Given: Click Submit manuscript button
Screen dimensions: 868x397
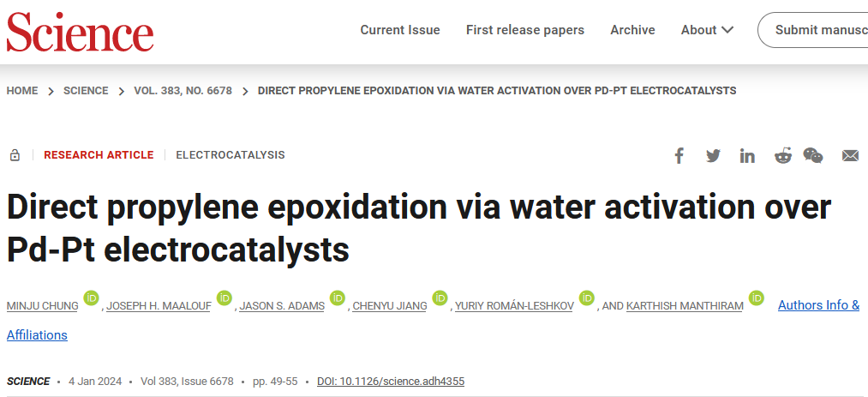Looking at the screenshot, I should tap(812, 30).
